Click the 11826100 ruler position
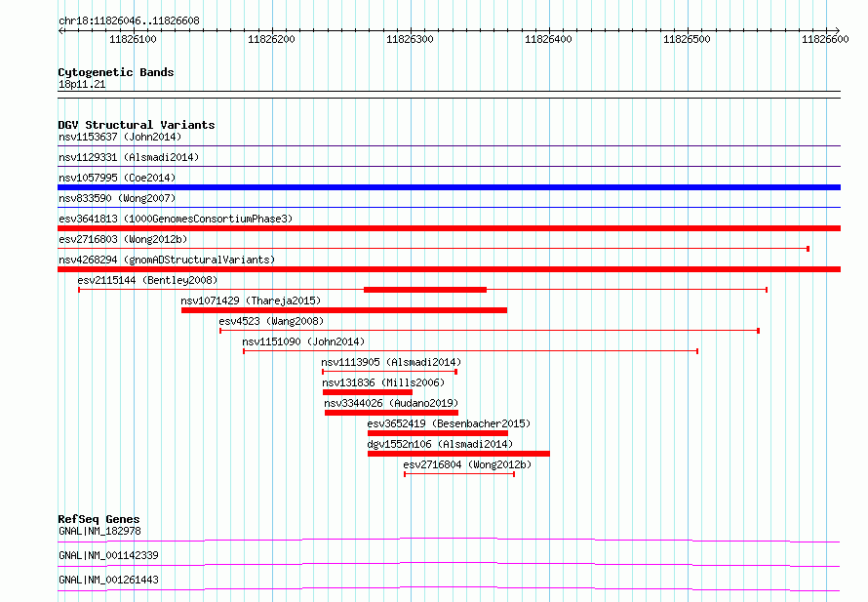The image size is (868, 602). coord(133,39)
